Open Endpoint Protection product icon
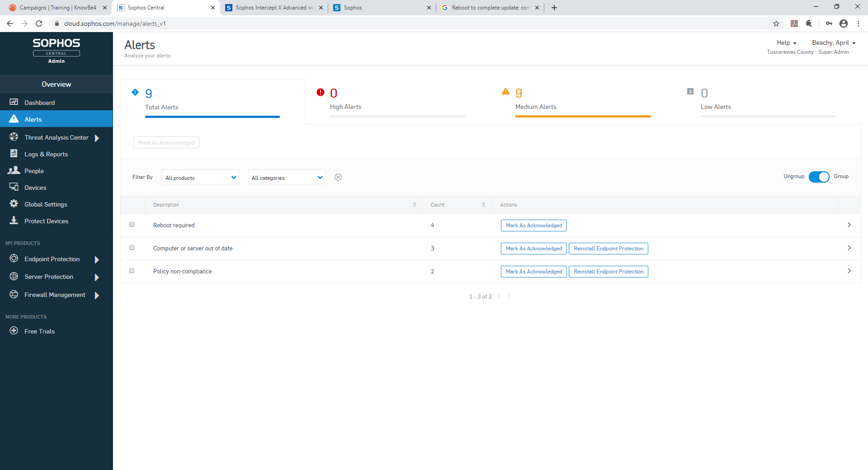 (x=14, y=258)
